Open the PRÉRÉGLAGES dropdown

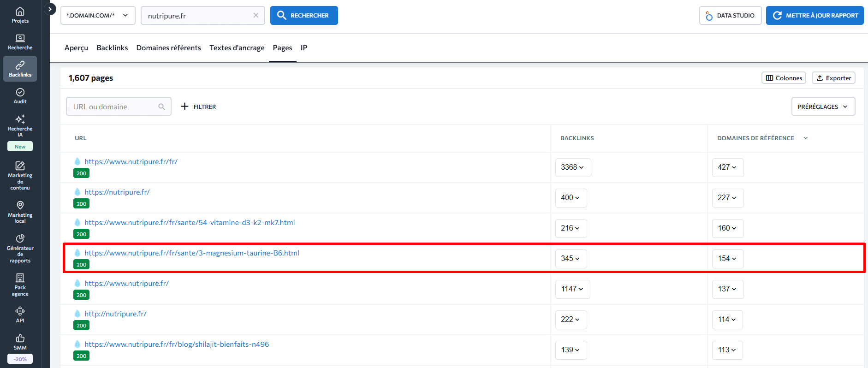coord(823,107)
